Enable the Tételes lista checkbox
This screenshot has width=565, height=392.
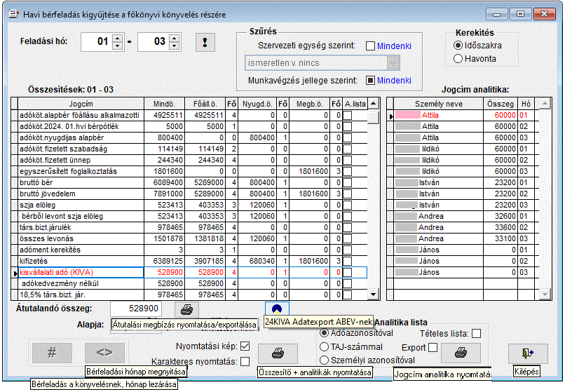(477, 334)
